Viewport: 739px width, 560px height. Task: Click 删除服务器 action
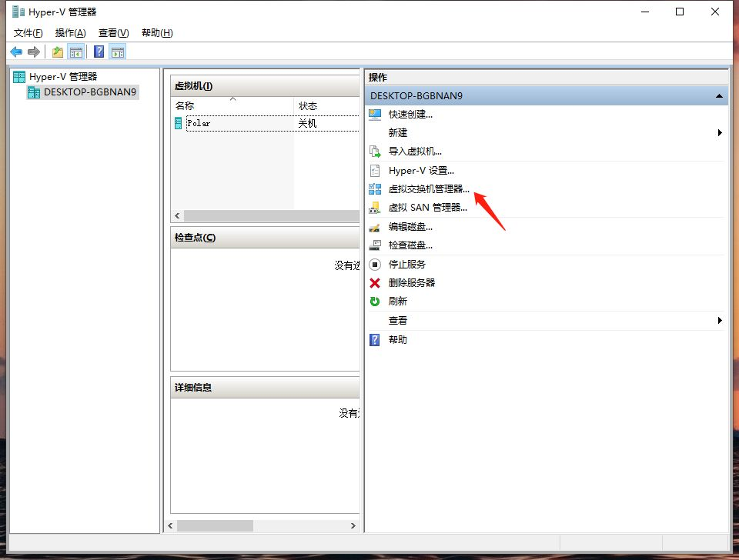(411, 283)
